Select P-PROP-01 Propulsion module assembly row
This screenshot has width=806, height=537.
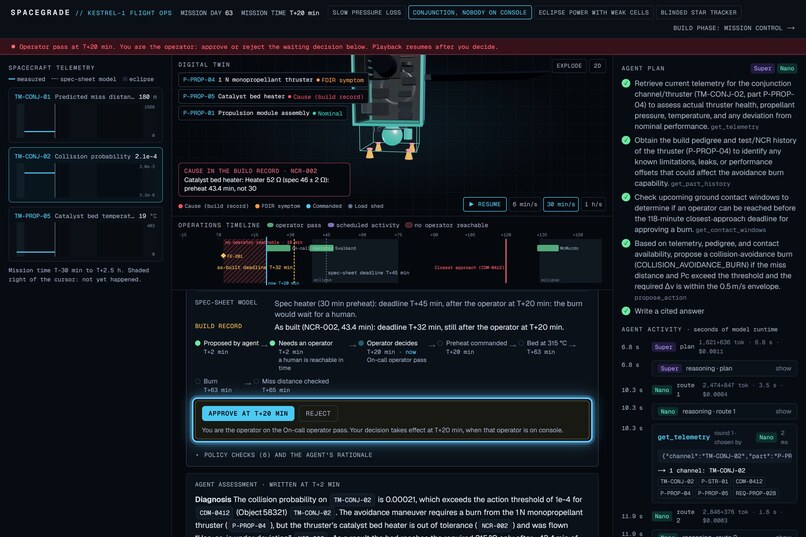(x=263, y=113)
